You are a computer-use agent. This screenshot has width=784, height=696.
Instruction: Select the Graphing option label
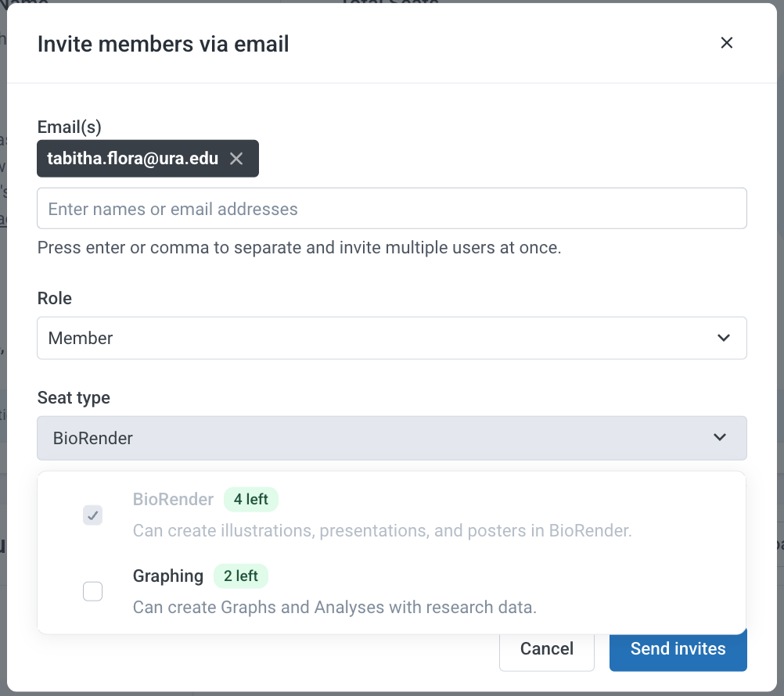click(168, 576)
